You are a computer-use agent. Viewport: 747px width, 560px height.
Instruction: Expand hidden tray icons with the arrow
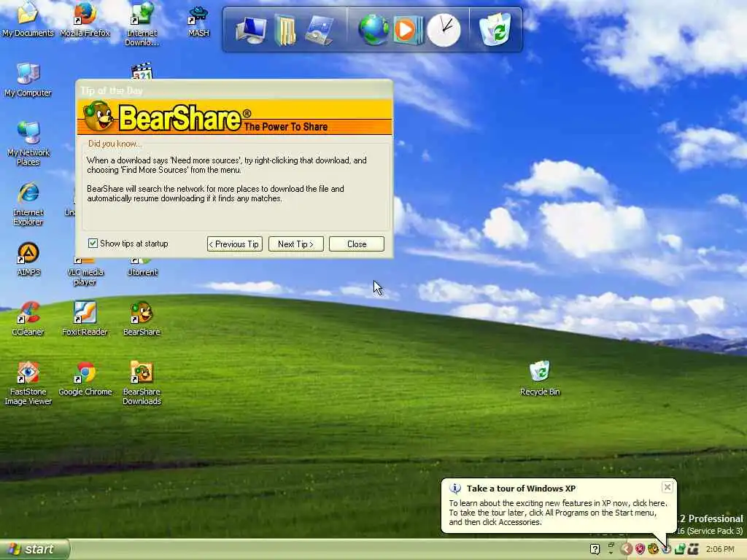(x=627, y=549)
